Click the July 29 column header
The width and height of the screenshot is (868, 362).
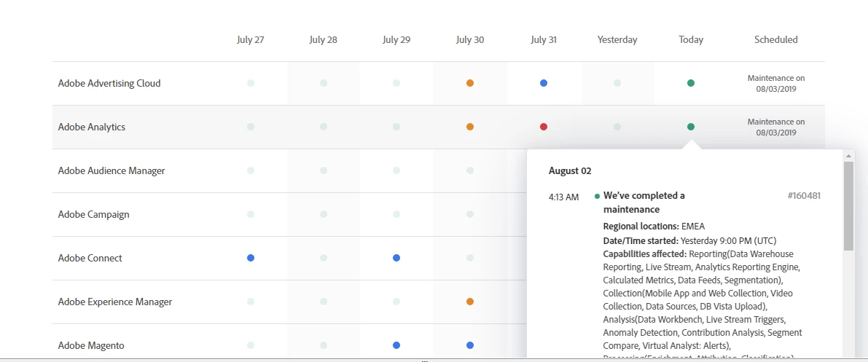[396, 40]
